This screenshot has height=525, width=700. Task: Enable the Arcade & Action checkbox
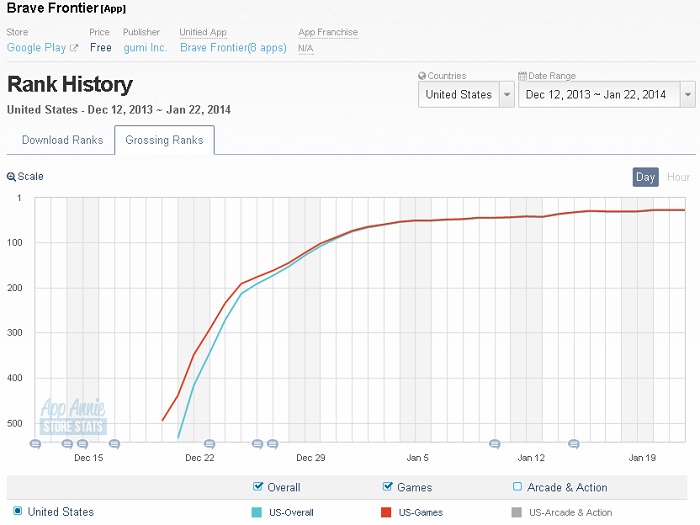click(x=517, y=487)
